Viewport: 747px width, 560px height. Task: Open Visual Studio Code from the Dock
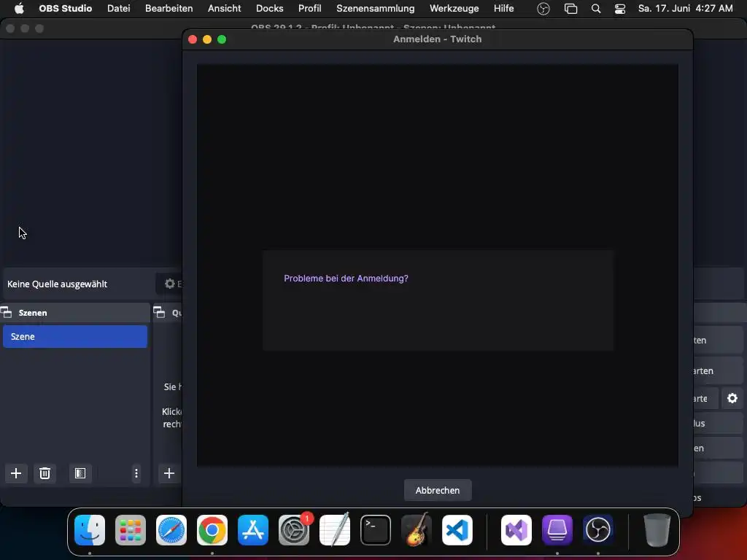pos(457,530)
